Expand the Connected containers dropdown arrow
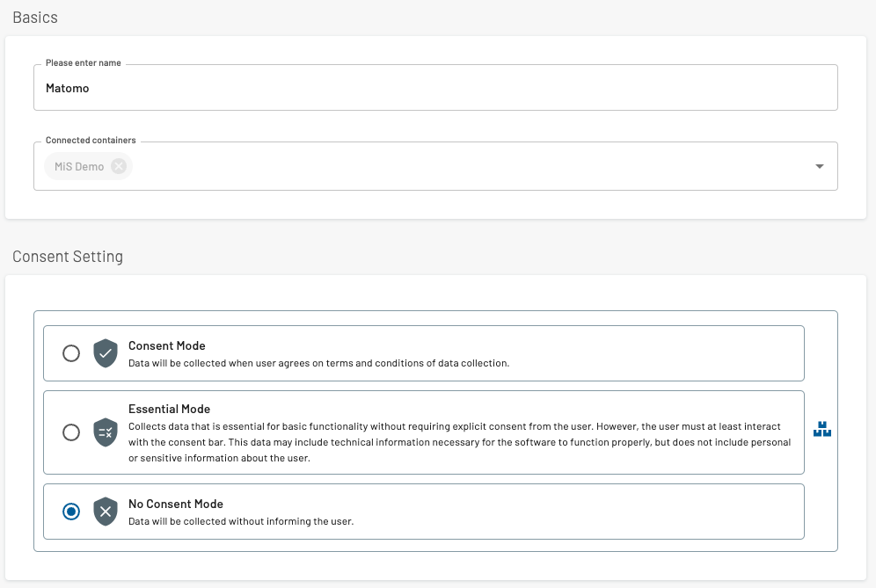 pyautogui.click(x=819, y=166)
